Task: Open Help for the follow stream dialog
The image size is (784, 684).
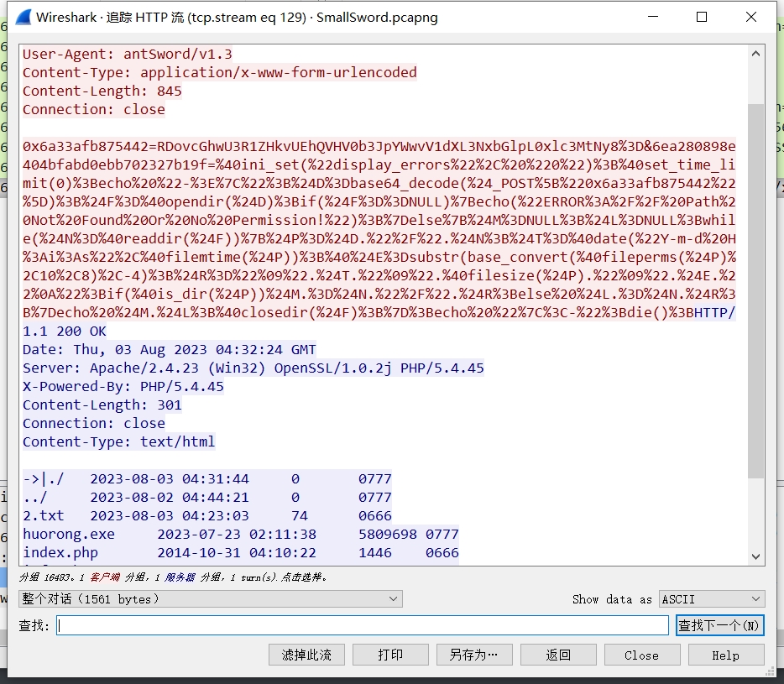Action: pyautogui.click(x=726, y=655)
